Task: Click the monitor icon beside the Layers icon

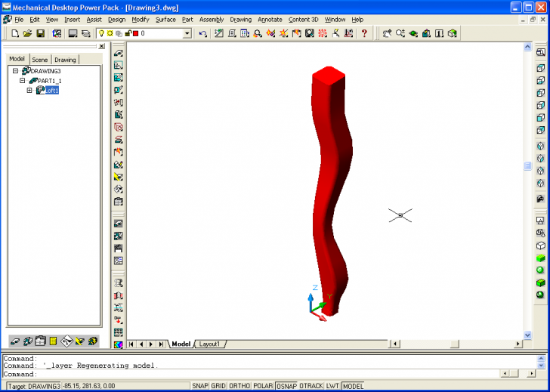Action: (73, 33)
